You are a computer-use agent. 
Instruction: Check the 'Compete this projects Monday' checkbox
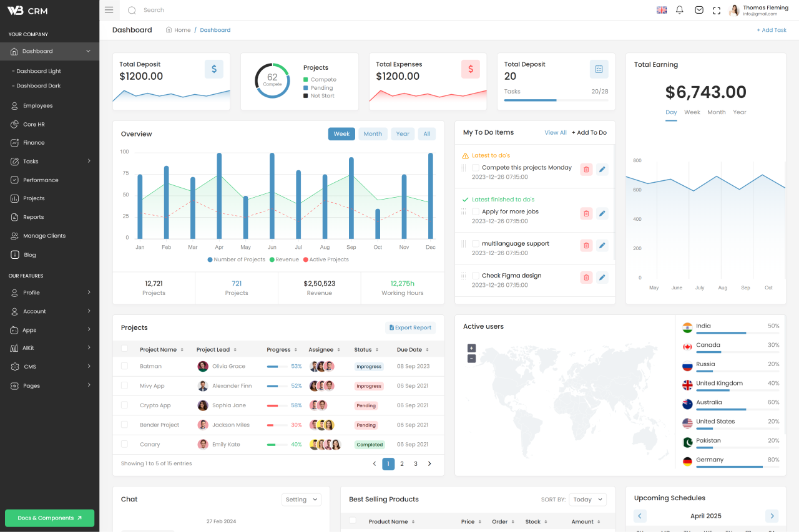pos(476,168)
